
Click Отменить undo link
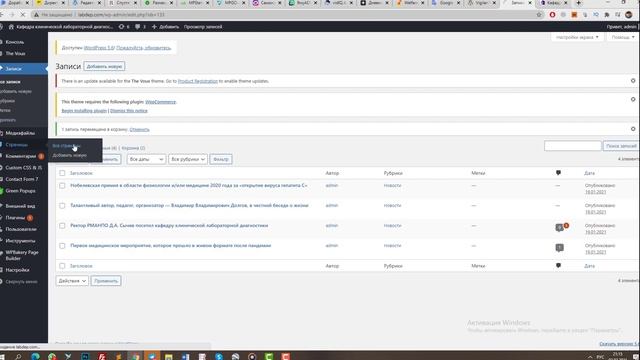click(140, 129)
